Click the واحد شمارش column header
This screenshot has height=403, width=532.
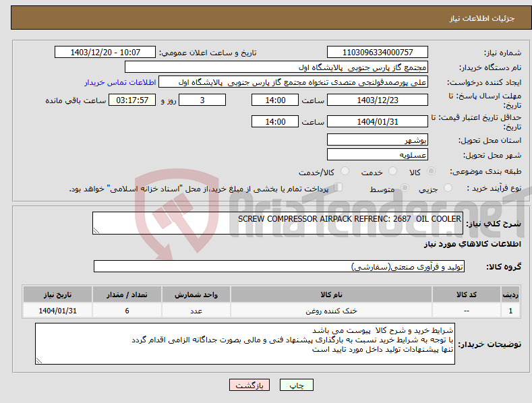pos(196,294)
